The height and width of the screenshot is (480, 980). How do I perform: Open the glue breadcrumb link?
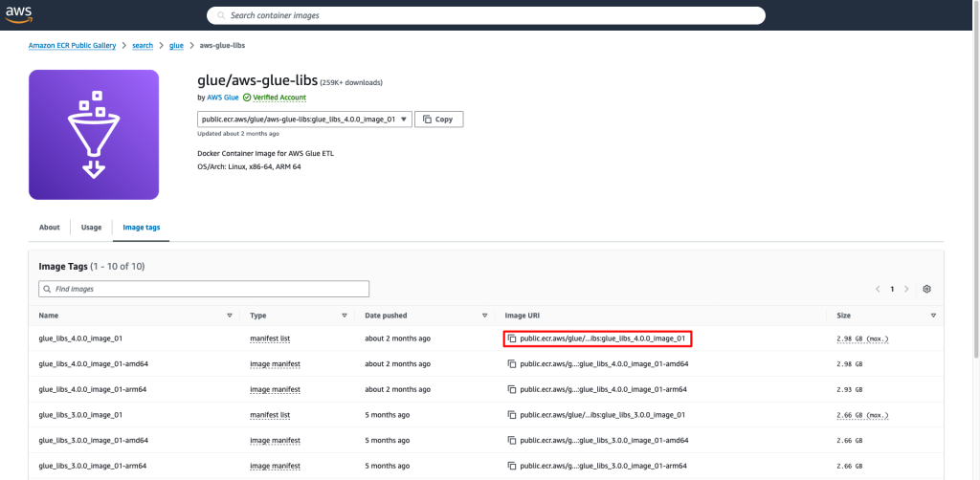tap(176, 46)
